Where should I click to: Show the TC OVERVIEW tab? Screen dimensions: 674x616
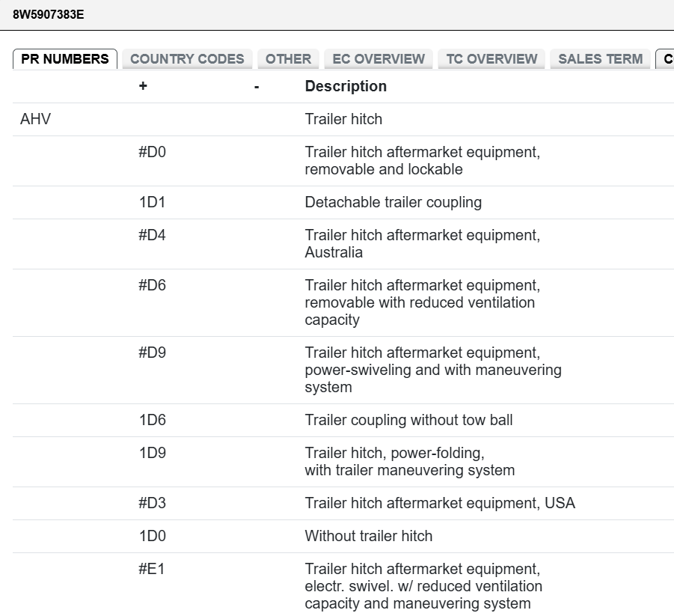tap(491, 59)
